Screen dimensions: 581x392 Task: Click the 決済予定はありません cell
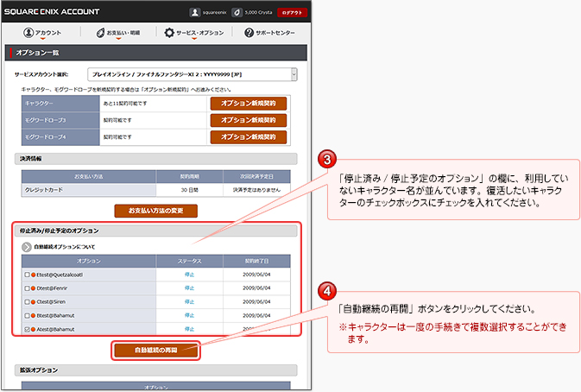tap(256, 190)
